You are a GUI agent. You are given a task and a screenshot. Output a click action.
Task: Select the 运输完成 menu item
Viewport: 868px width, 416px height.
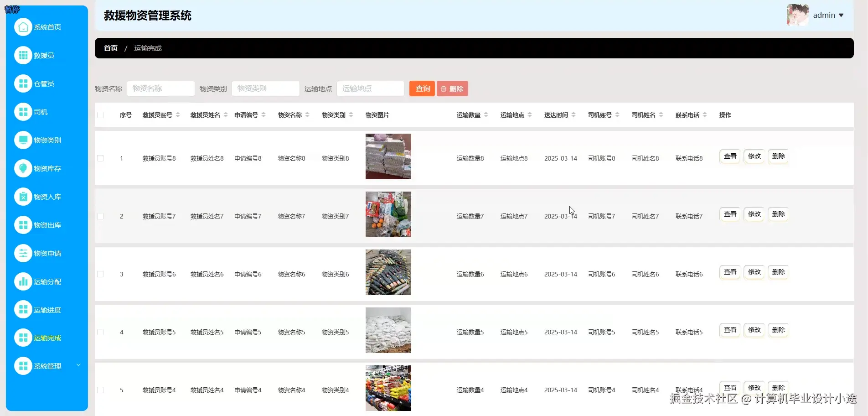click(x=47, y=338)
